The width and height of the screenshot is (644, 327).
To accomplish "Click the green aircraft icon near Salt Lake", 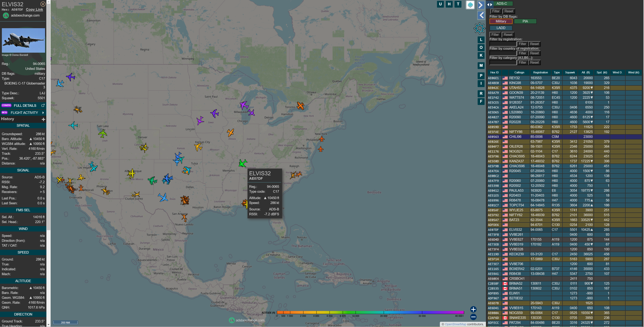I will click(x=103, y=134).
